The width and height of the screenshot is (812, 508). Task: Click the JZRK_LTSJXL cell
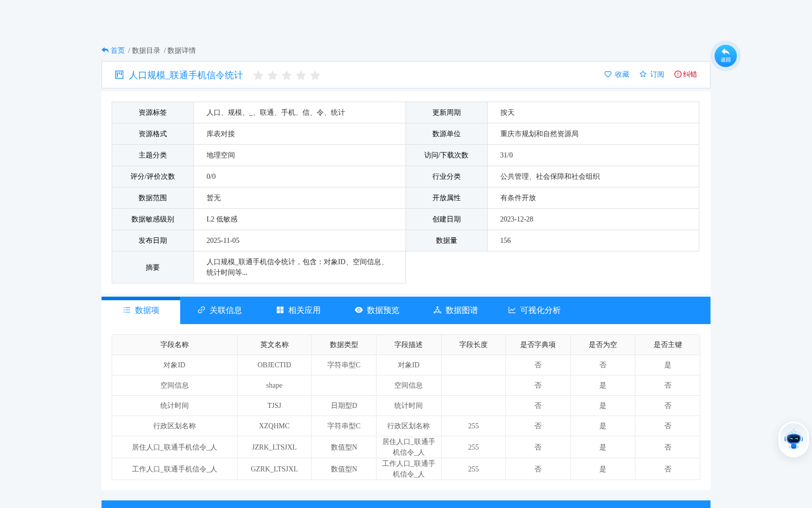pyautogui.click(x=274, y=447)
